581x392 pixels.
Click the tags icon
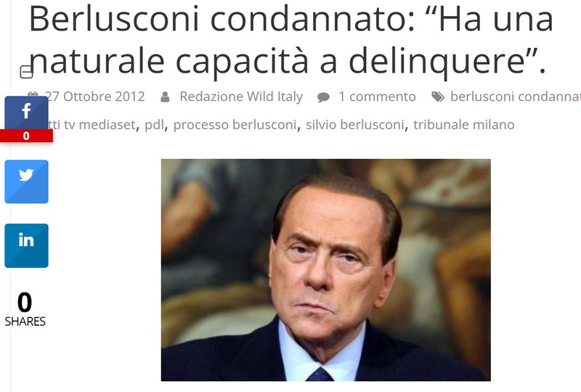click(438, 97)
